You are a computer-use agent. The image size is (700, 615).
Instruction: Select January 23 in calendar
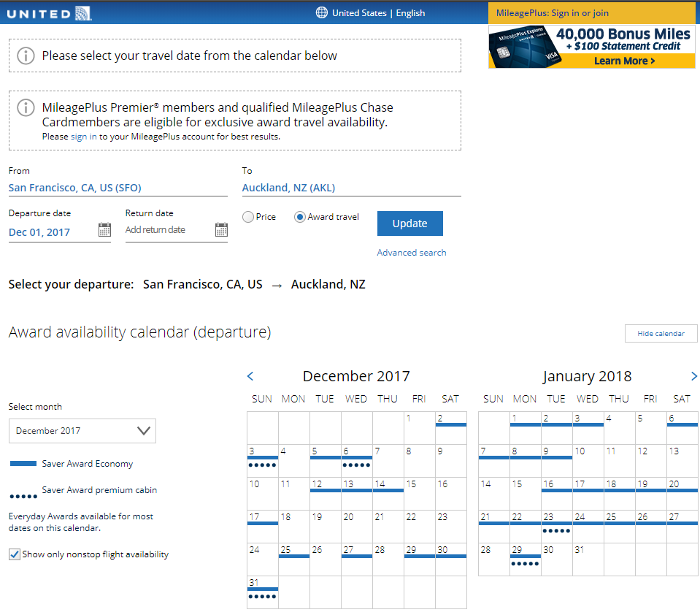557,526
